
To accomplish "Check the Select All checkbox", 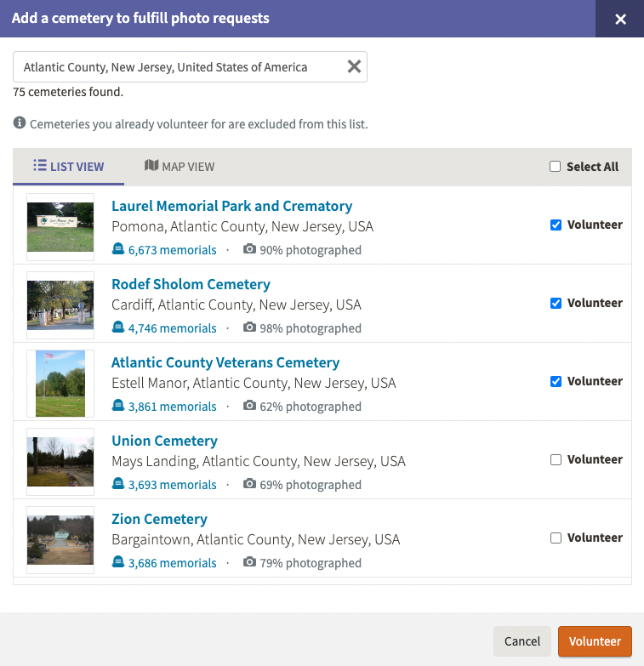I will (555, 166).
